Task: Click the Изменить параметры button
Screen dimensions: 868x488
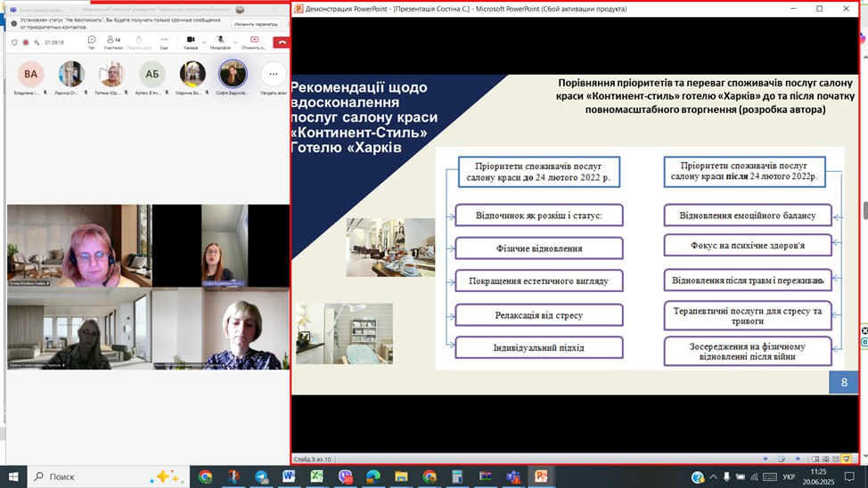Action: [257, 24]
